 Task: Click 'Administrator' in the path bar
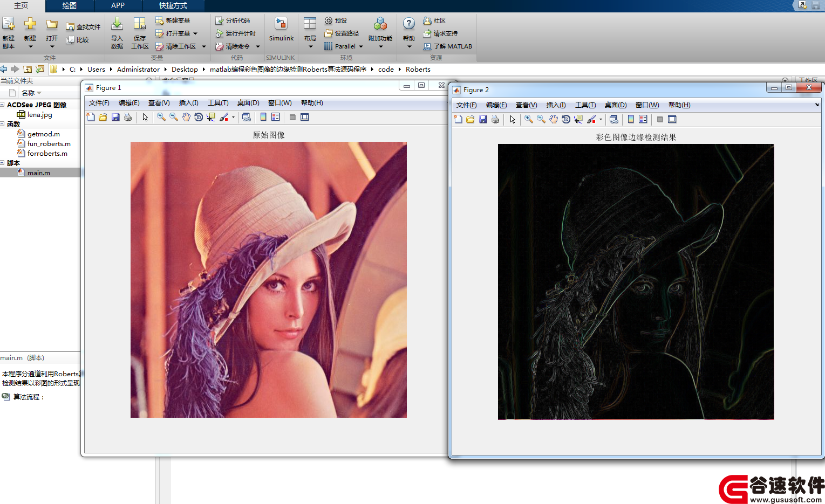[x=138, y=70]
